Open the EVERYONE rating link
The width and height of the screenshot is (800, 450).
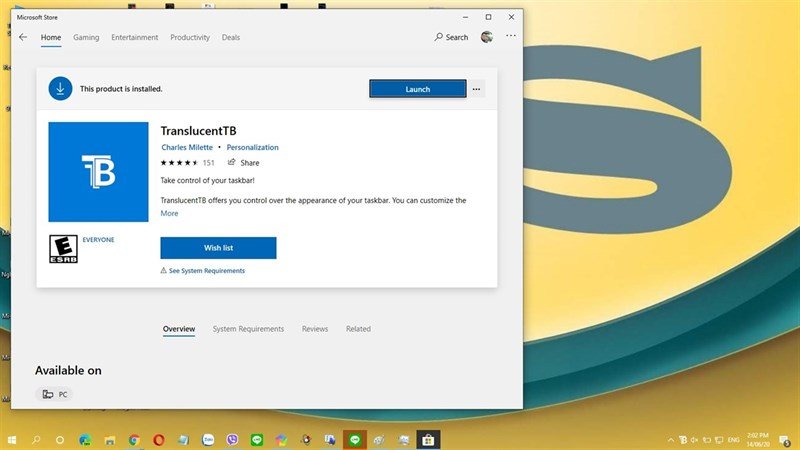point(98,240)
